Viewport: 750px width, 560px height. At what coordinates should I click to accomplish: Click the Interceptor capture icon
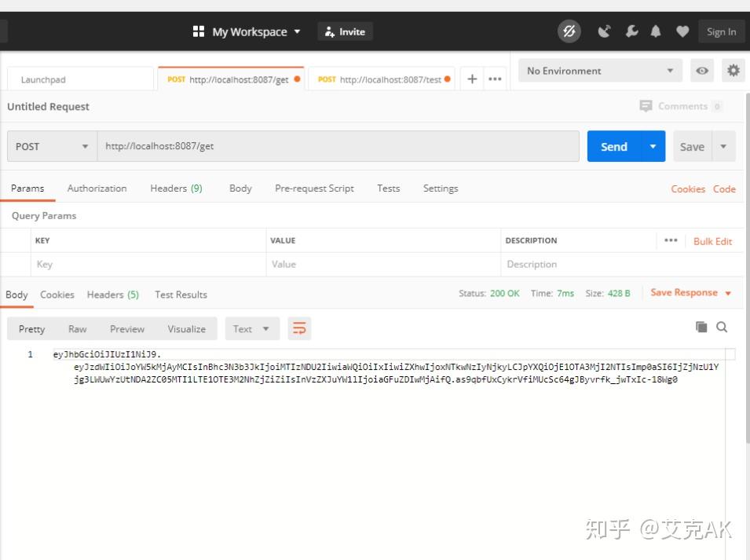tap(602, 31)
